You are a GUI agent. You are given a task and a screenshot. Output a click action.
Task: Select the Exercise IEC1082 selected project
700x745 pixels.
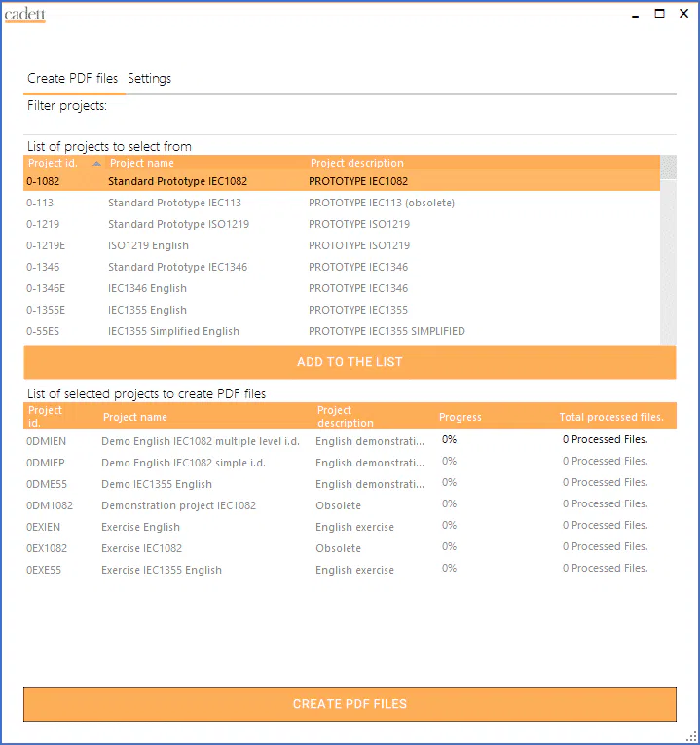pyautogui.click(x=141, y=549)
